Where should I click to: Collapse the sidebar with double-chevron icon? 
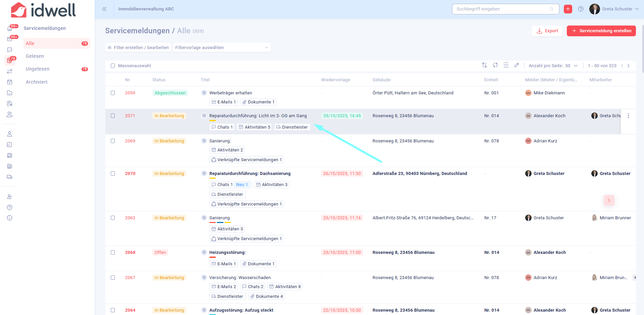click(104, 9)
